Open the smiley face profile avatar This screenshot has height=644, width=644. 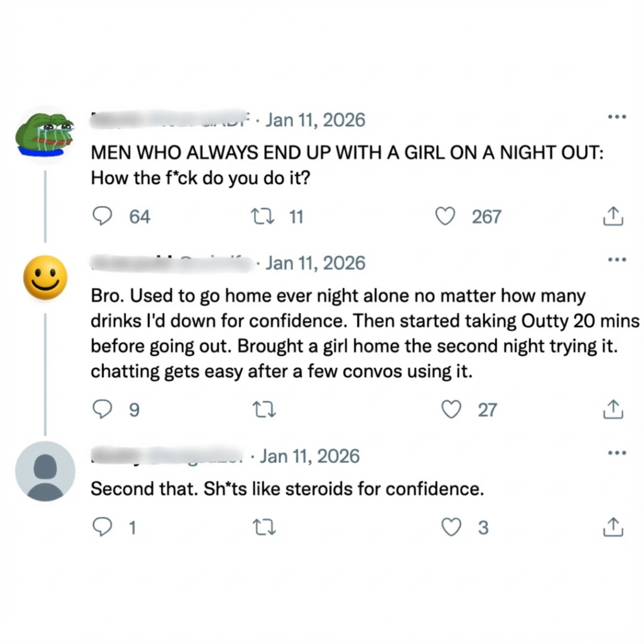[45, 277]
